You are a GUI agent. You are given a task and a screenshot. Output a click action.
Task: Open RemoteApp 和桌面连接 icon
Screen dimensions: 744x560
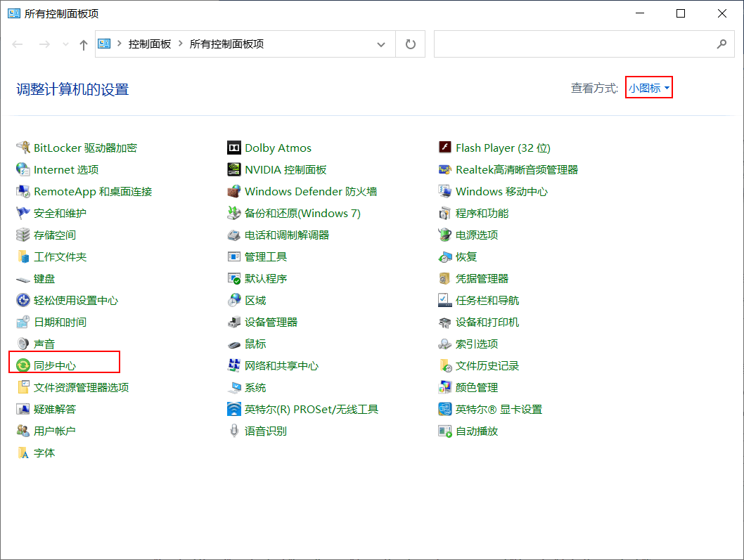coord(23,191)
